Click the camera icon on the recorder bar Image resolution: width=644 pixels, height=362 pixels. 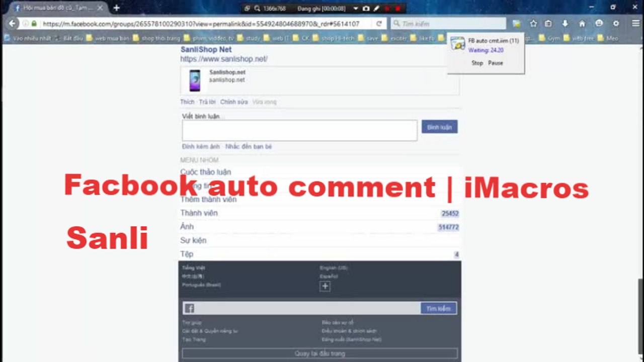(366, 9)
